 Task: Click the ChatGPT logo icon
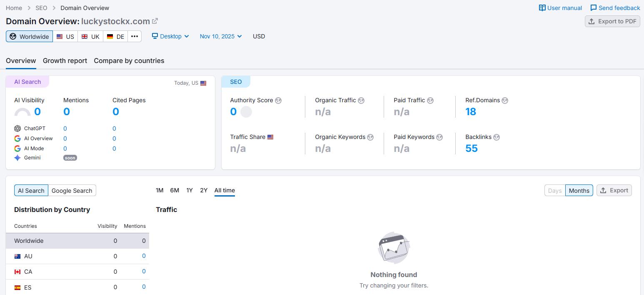[17, 129]
